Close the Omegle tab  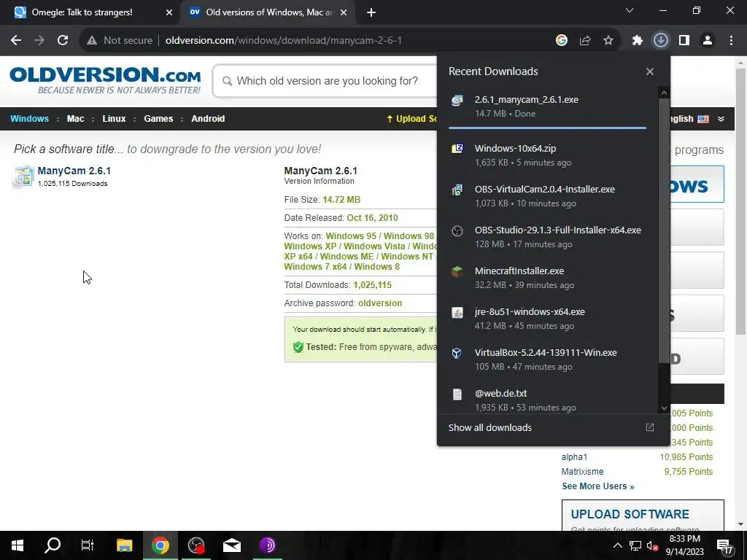click(x=169, y=13)
